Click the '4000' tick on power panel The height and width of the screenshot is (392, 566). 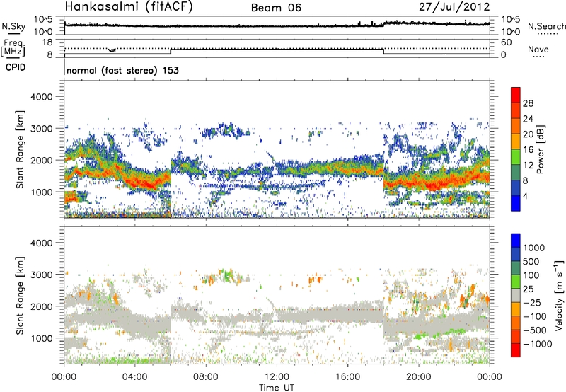click(41, 97)
